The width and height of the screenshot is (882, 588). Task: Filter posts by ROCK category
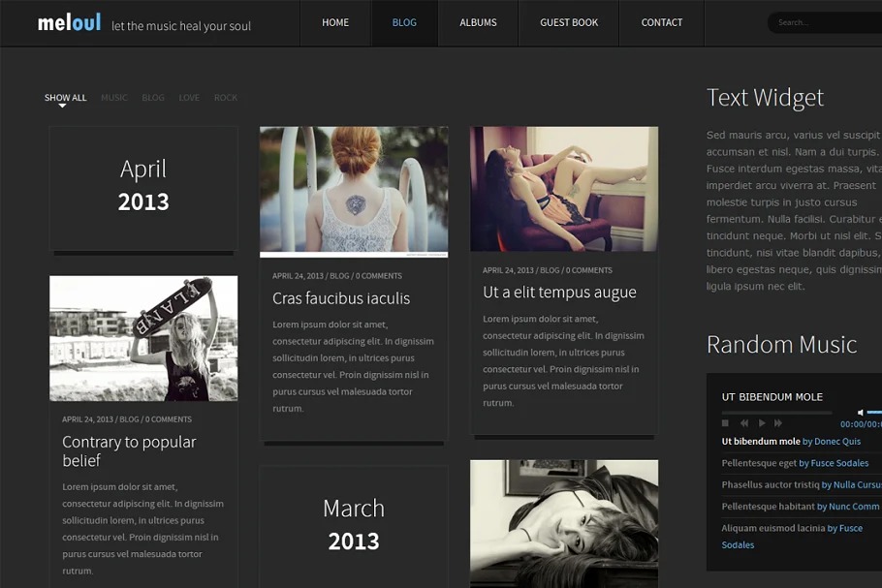tap(226, 98)
